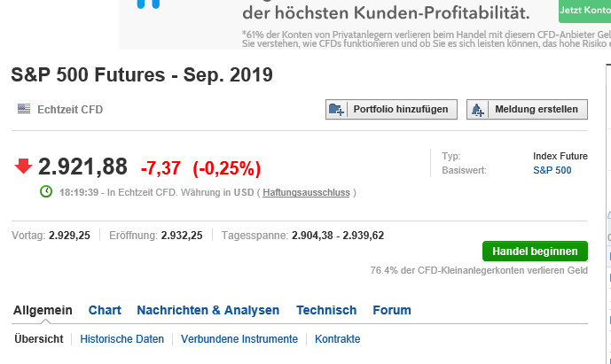
Task: Open the Historische Daten sub-tab
Action: coord(121,339)
